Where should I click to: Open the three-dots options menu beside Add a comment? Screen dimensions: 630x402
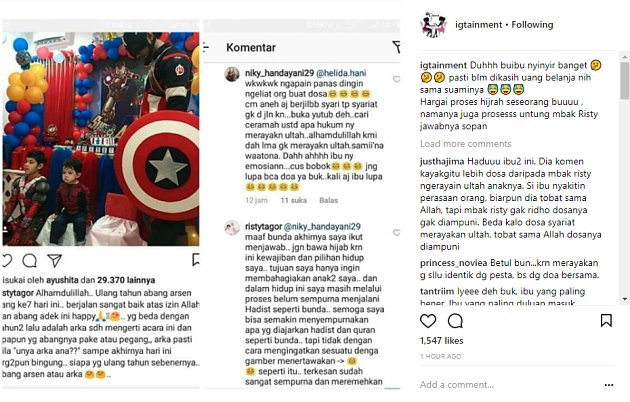(x=609, y=385)
